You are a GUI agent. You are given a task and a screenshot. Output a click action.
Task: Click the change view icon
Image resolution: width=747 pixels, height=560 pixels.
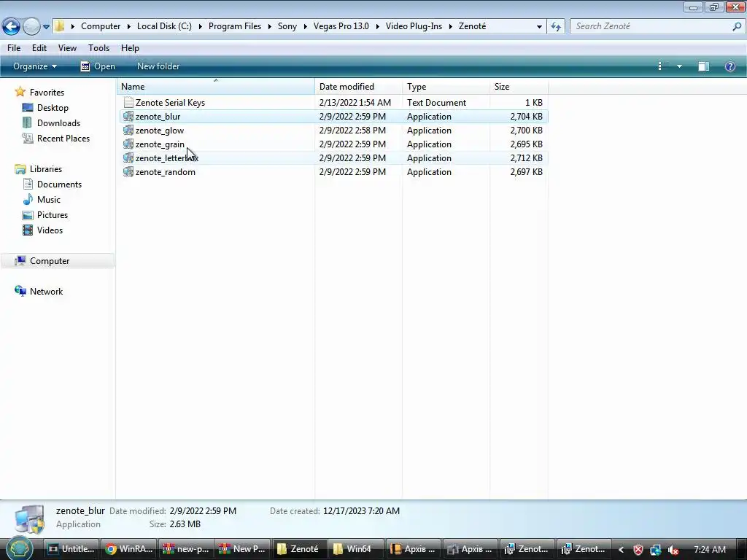662,66
